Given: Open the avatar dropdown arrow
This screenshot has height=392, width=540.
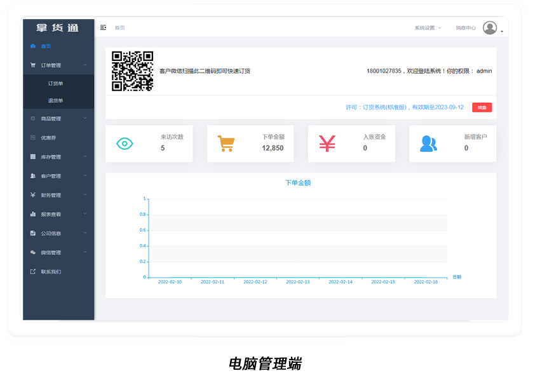Looking at the screenshot, I should [x=502, y=31].
